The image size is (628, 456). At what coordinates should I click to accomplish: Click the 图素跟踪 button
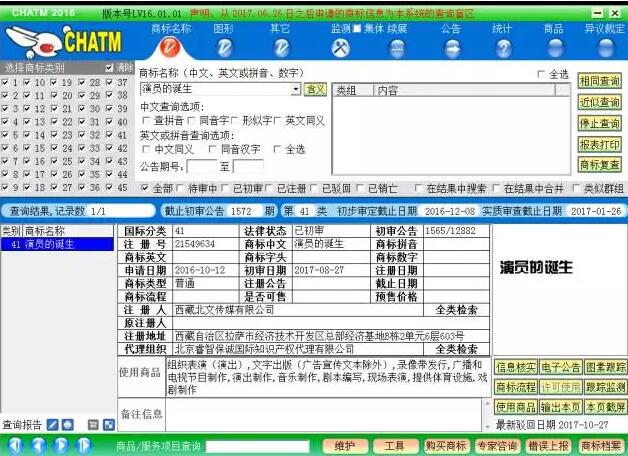point(605,367)
